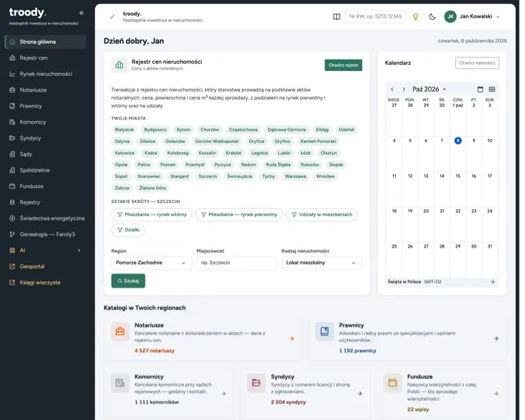This screenshot has height=420, width=525.
Task: Focus the Miejscowość input field
Action: 237,263
